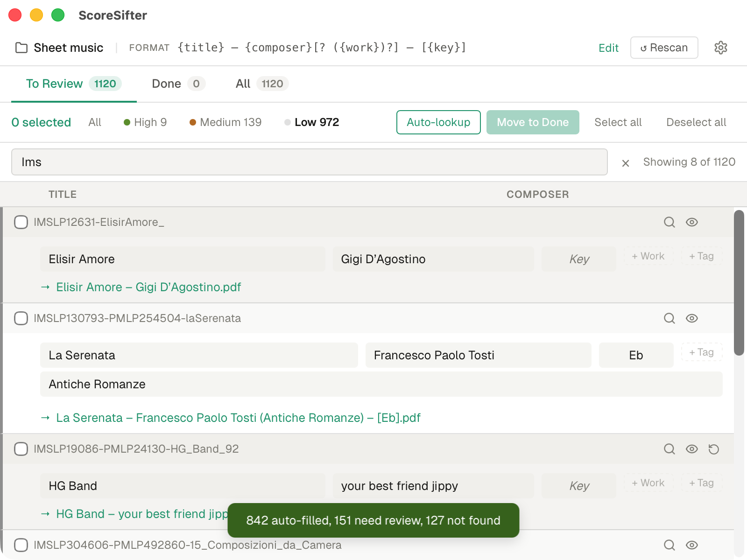Open settings gear icon
Image resolution: width=747 pixels, height=560 pixels.
pyautogui.click(x=720, y=48)
